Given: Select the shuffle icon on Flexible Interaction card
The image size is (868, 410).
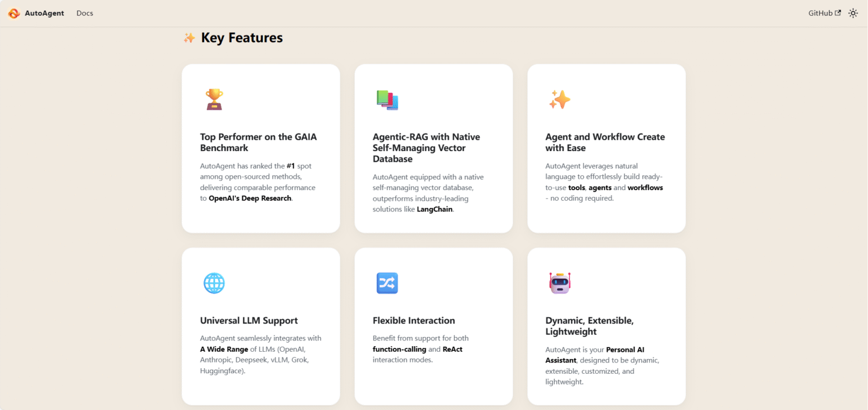Looking at the screenshot, I should 387,283.
